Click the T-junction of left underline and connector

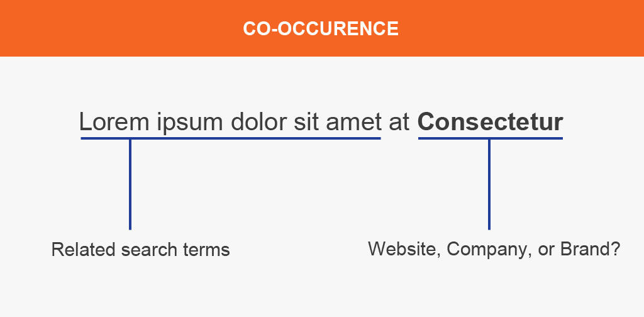point(130,139)
